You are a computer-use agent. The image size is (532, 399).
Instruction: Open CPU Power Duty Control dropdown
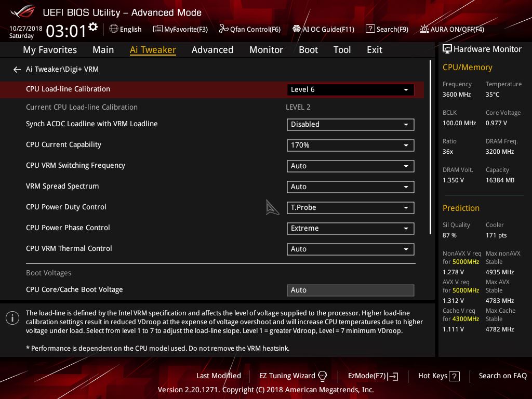click(350, 208)
